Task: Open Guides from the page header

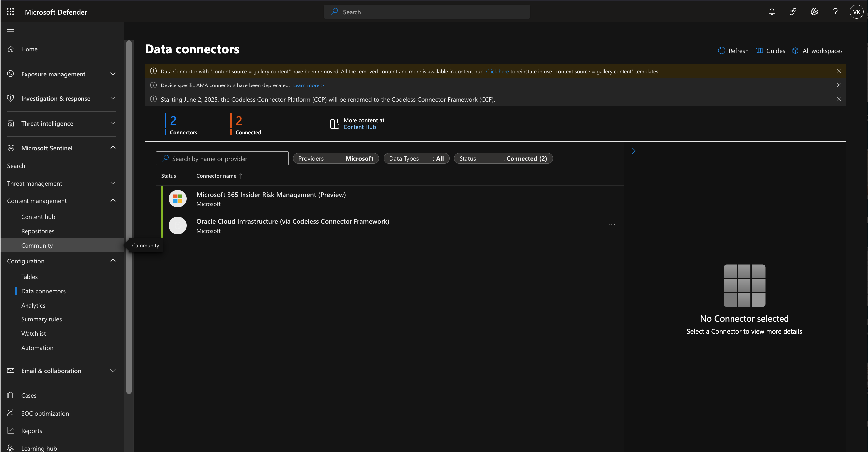Action: point(771,50)
